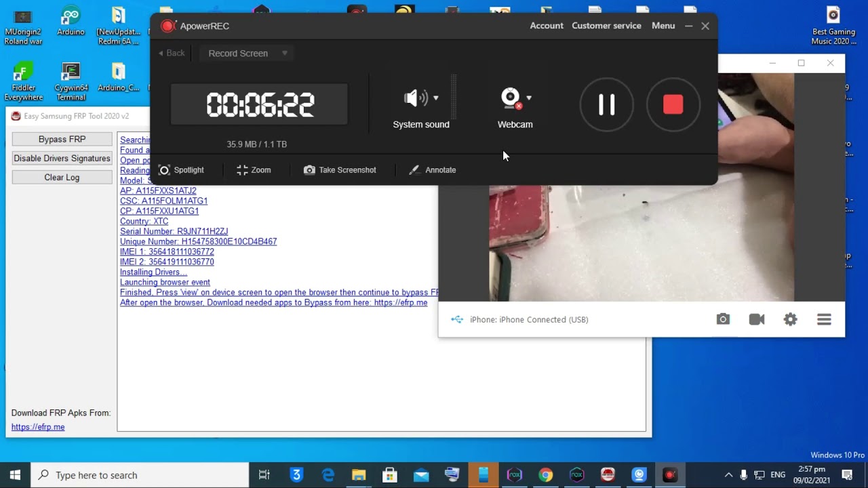Image resolution: width=868 pixels, height=488 pixels.
Task: Open Google Chrome from the taskbar
Action: (x=545, y=475)
